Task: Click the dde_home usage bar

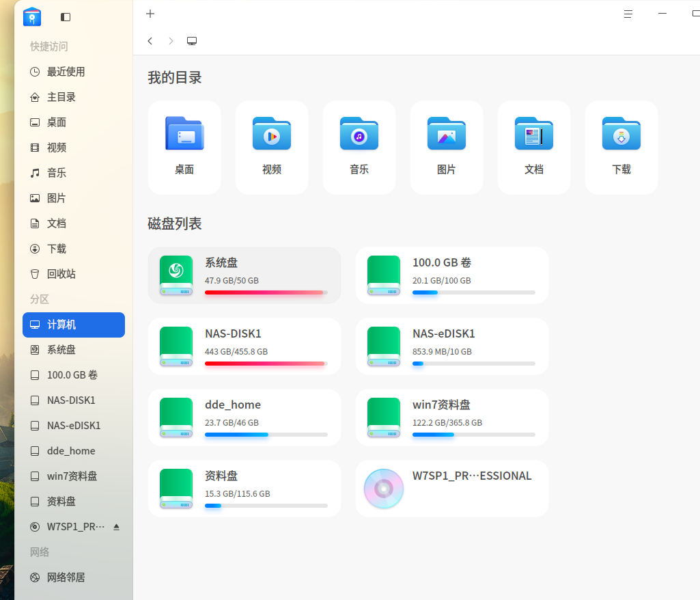Action: pos(266,435)
